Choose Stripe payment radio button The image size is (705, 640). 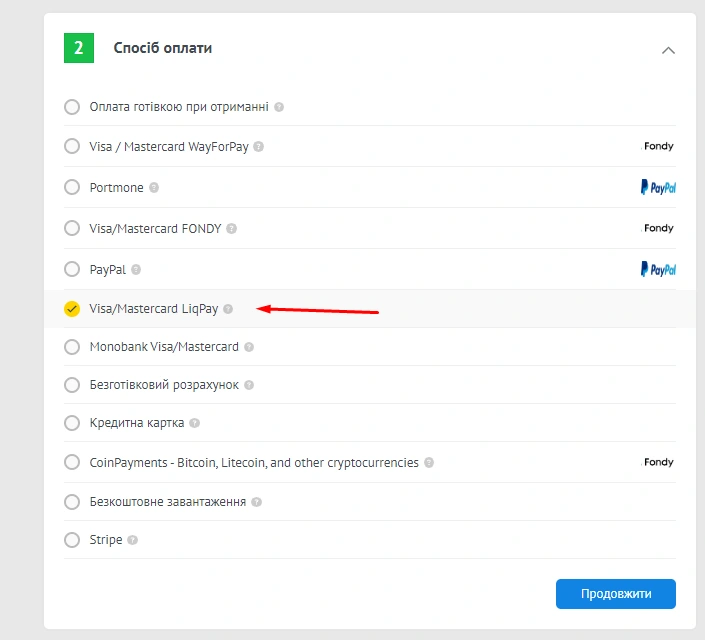[x=72, y=540]
